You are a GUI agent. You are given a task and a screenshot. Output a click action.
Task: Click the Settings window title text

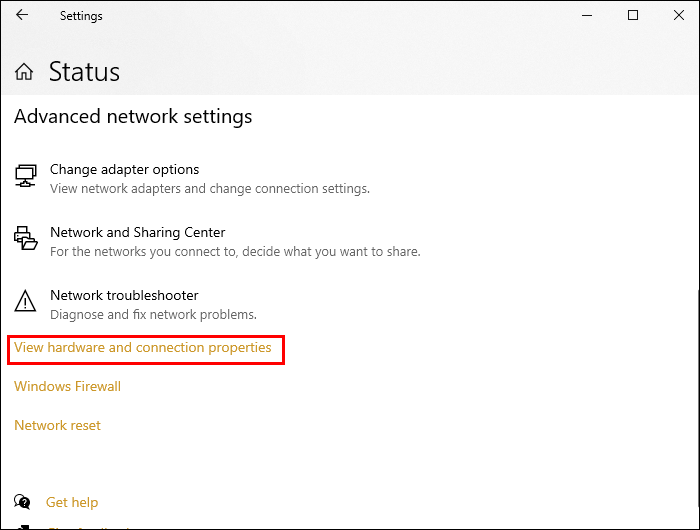(81, 16)
